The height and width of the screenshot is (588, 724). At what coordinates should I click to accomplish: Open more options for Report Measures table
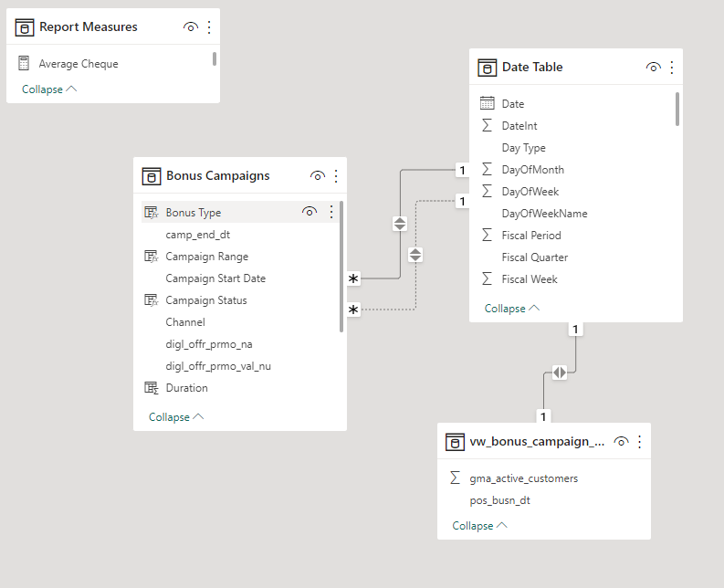(x=209, y=27)
